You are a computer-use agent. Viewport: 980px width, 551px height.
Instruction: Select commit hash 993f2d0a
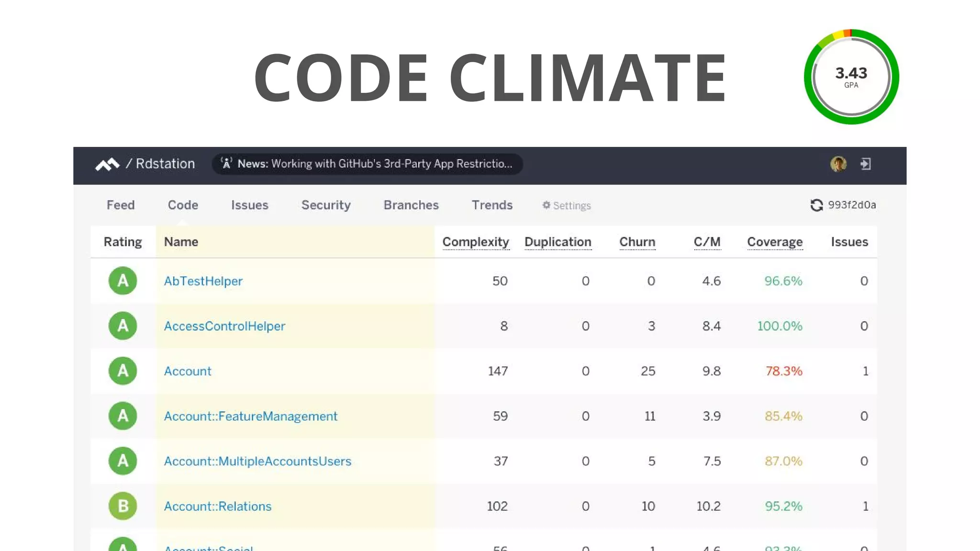(x=852, y=205)
